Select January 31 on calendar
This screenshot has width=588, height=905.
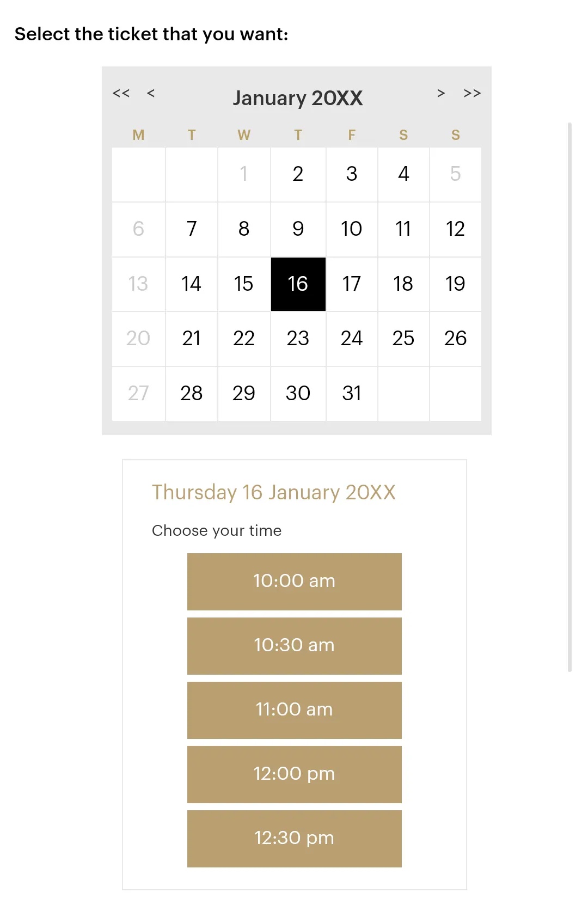352,393
